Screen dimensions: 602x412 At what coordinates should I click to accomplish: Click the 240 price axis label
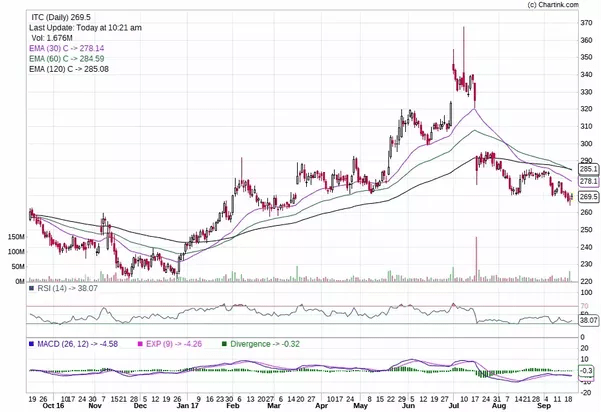tap(586, 247)
